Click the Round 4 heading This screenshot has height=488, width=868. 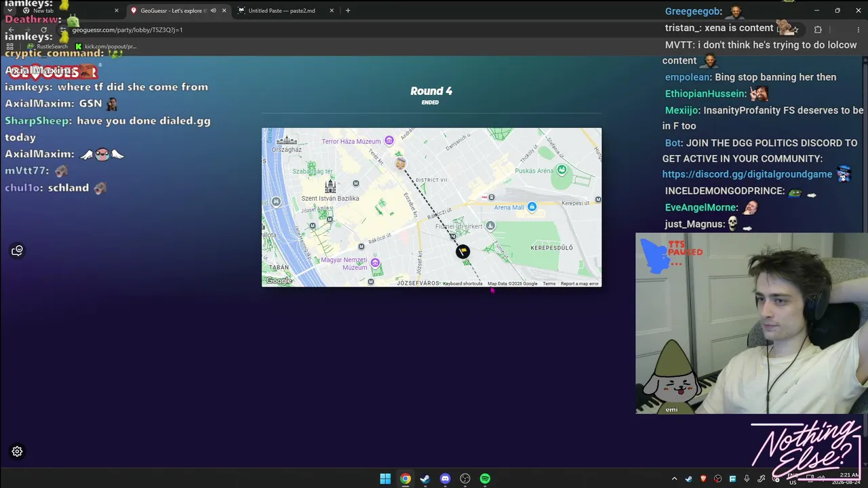point(431,91)
